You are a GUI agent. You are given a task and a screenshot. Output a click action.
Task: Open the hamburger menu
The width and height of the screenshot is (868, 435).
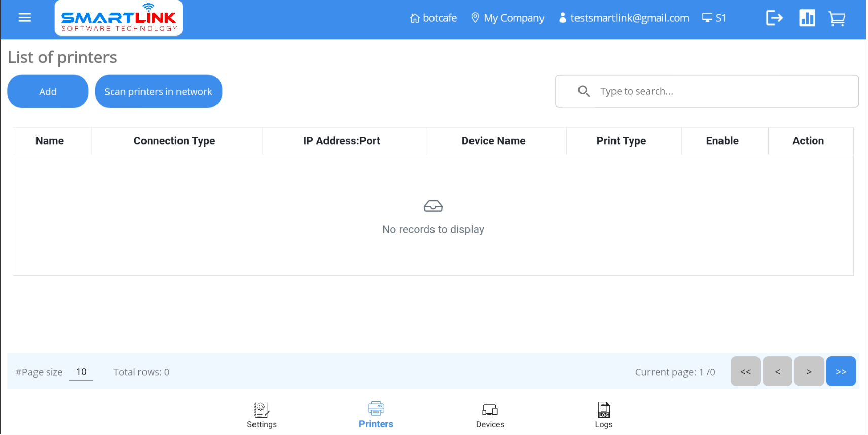[x=24, y=18]
